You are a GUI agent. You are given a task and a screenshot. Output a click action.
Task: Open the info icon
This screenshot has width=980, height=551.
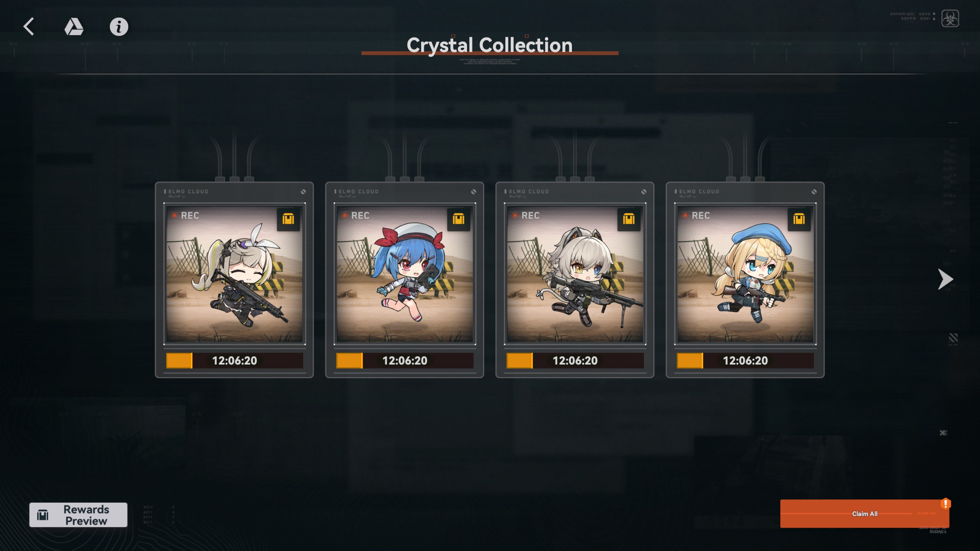point(119,27)
